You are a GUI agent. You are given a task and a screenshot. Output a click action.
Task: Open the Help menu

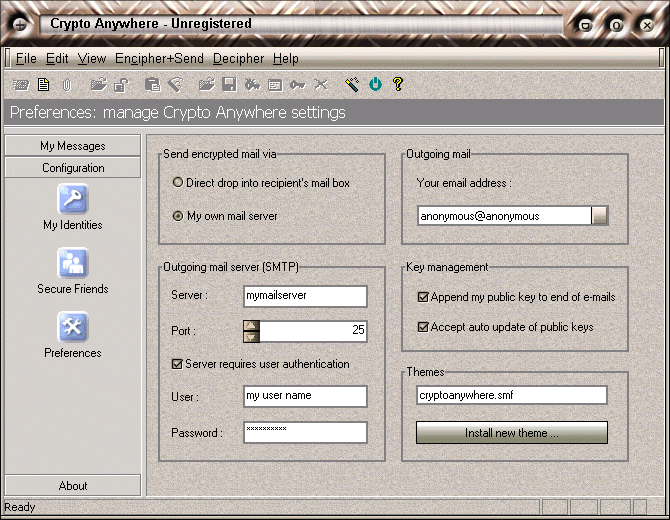tap(285, 59)
